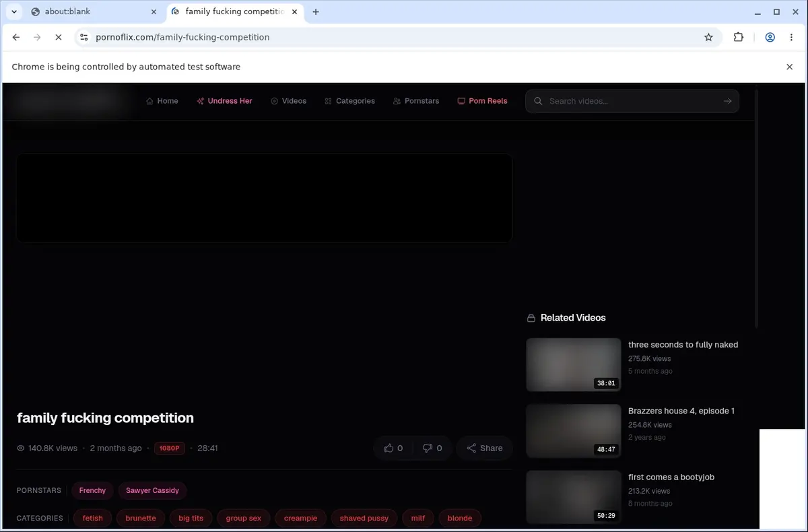Click the blurred site logo
The height and width of the screenshot is (532, 808).
tap(70, 101)
